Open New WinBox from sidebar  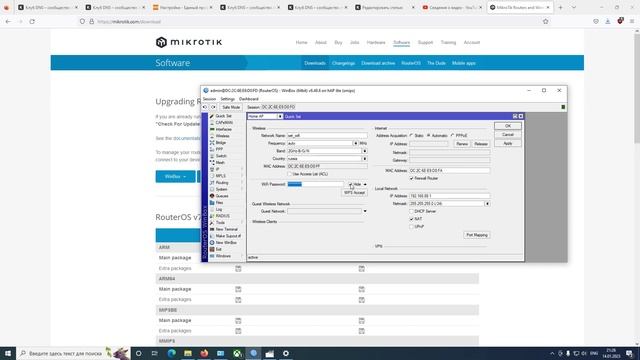(x=226, y=242)
